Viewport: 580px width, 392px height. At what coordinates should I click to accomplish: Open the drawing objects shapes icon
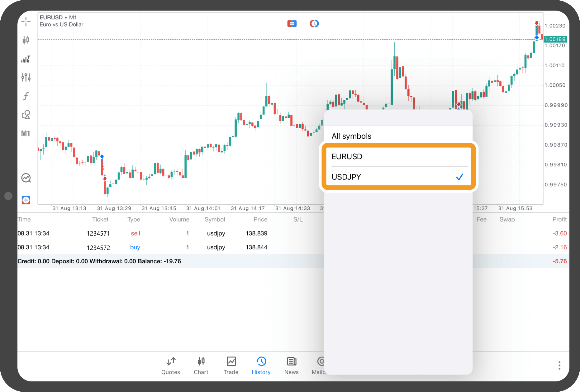[26, 115]
